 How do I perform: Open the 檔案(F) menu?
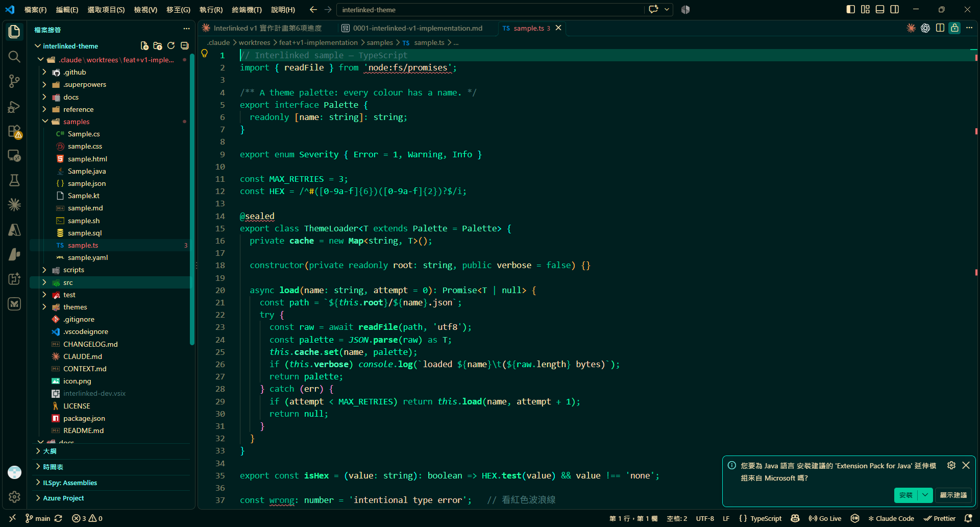click(35, 10)
